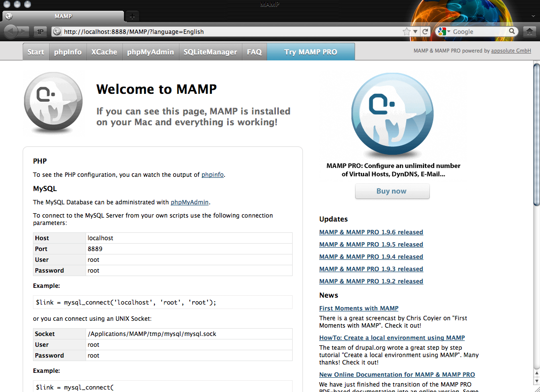Open a new tab with the plus button

(132, 16)
